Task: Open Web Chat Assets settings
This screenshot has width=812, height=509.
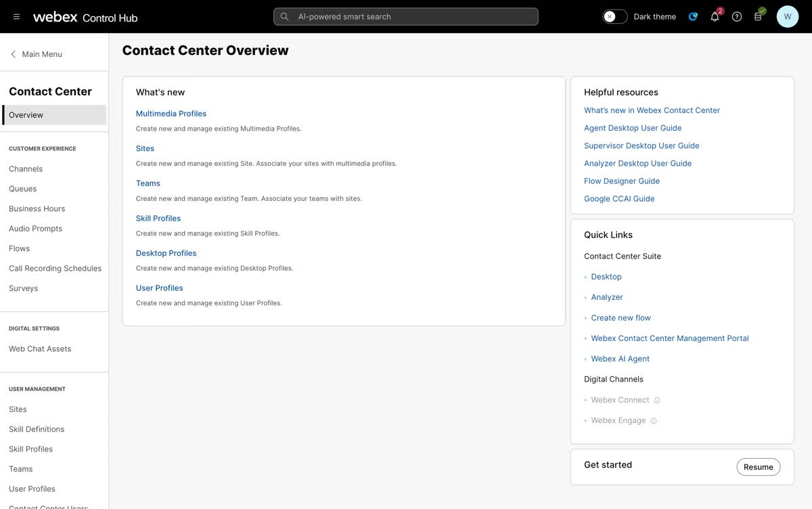Action: tap(40, 349)
